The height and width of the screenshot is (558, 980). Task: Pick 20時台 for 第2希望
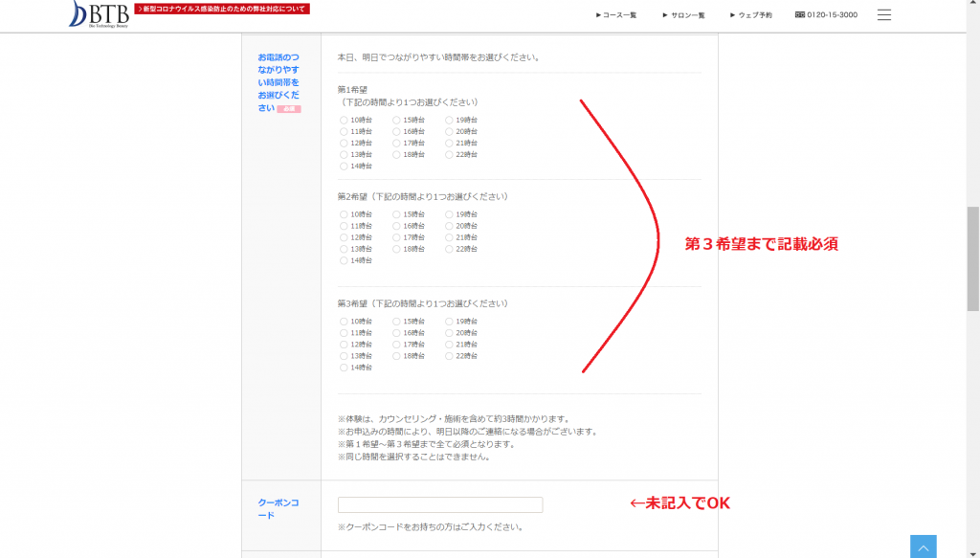coord(450,226)
